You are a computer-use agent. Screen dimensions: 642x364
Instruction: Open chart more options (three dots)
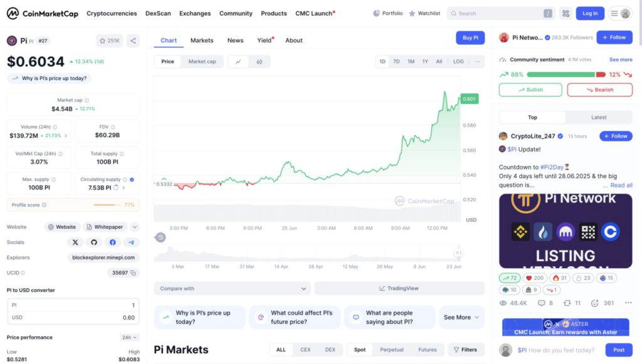pyautogui.click(x=477, y=61)
